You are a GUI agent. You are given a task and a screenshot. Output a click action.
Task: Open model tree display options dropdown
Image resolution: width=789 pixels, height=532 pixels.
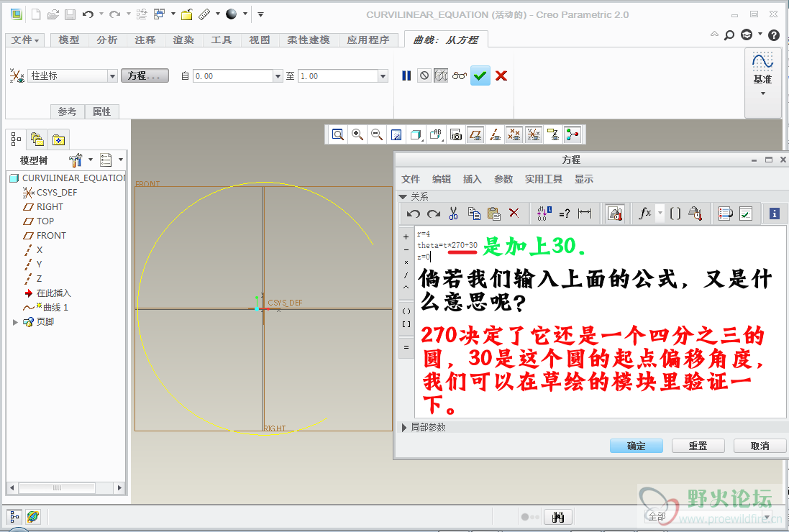(121, 160)
